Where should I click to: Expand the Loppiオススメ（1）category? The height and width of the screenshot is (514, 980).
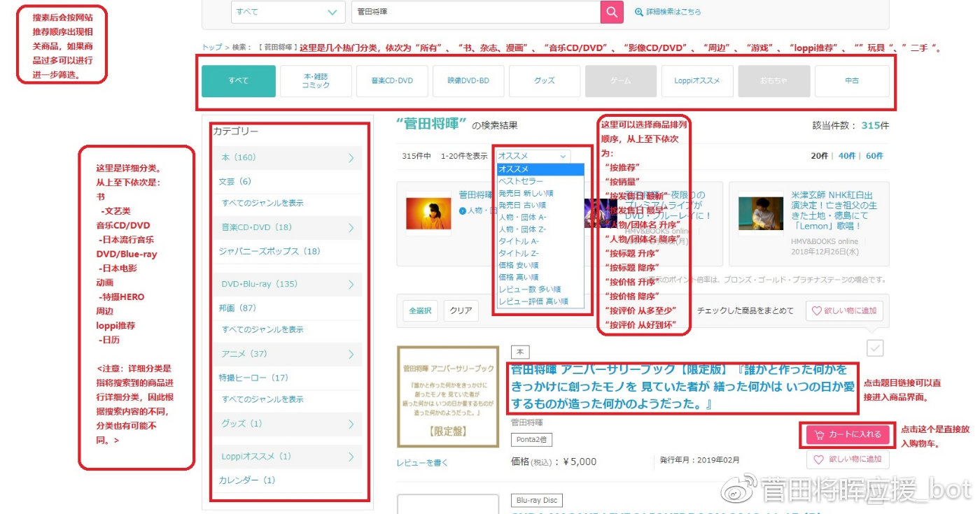288,457
